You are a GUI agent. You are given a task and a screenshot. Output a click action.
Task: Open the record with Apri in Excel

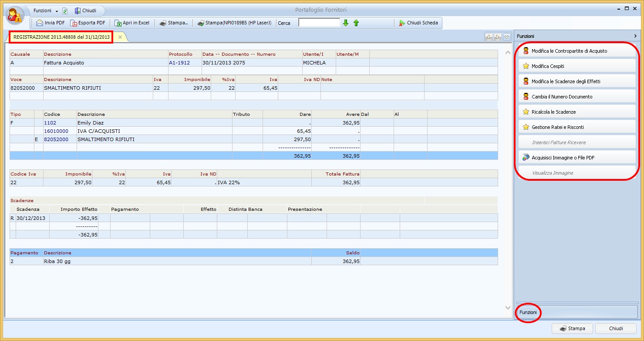[x=131, y=23]
